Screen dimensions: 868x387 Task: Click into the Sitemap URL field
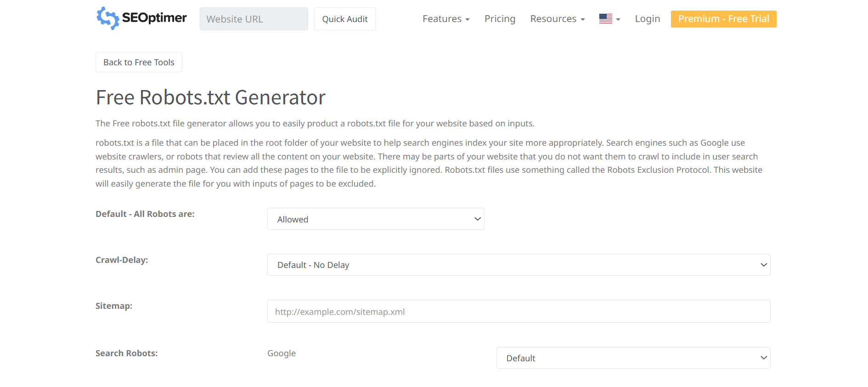click(519, 311)
